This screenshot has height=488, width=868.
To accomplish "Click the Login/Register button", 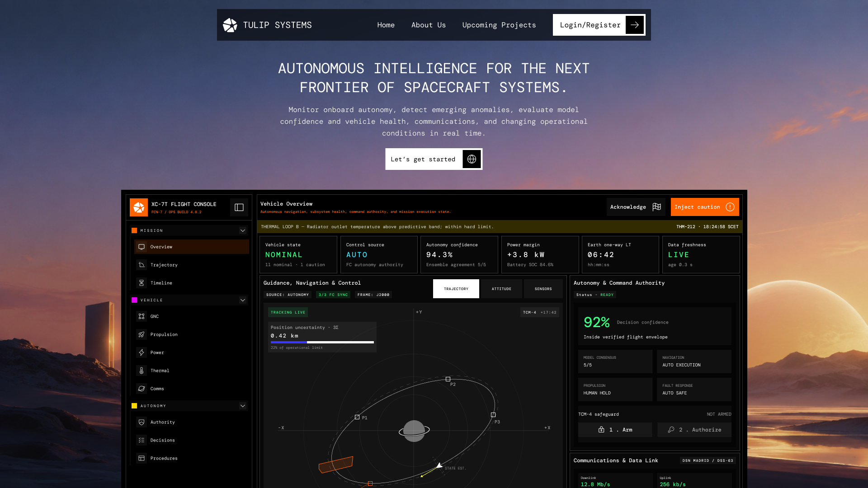I will 599,25.
